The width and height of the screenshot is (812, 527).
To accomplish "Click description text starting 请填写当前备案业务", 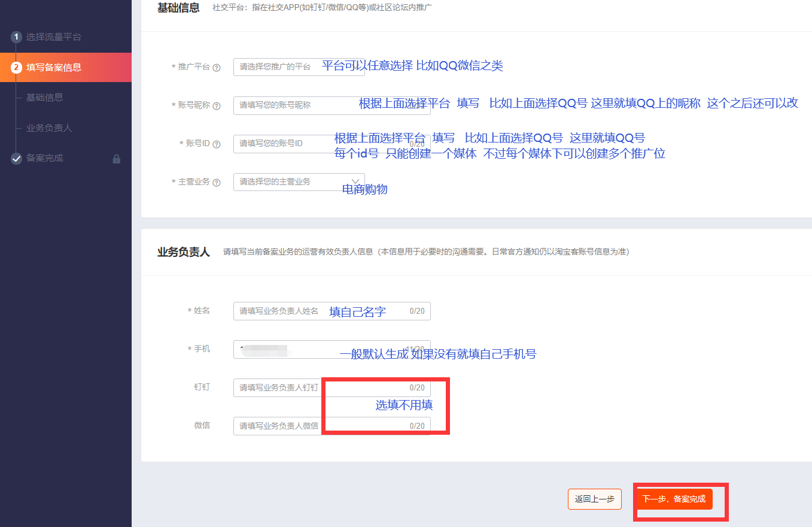I will (426, 252).
